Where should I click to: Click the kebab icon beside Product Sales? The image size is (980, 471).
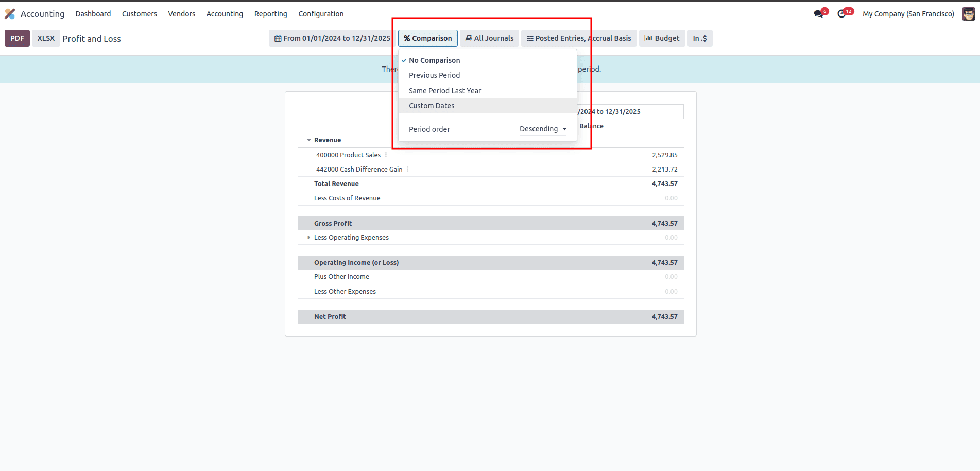click(x=386, y=155)
